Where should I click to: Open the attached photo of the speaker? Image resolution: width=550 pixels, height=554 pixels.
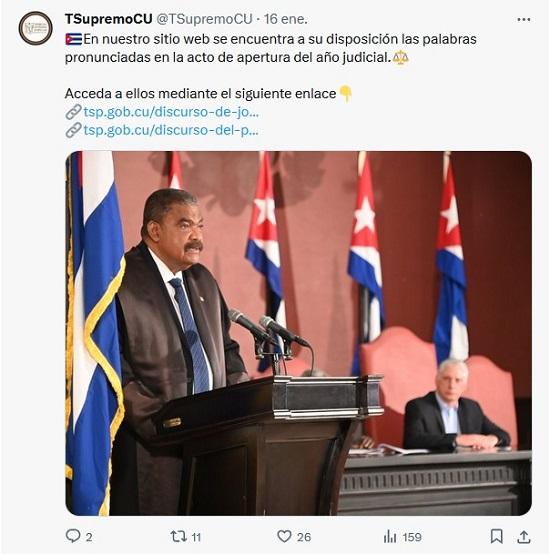point(298,333)
